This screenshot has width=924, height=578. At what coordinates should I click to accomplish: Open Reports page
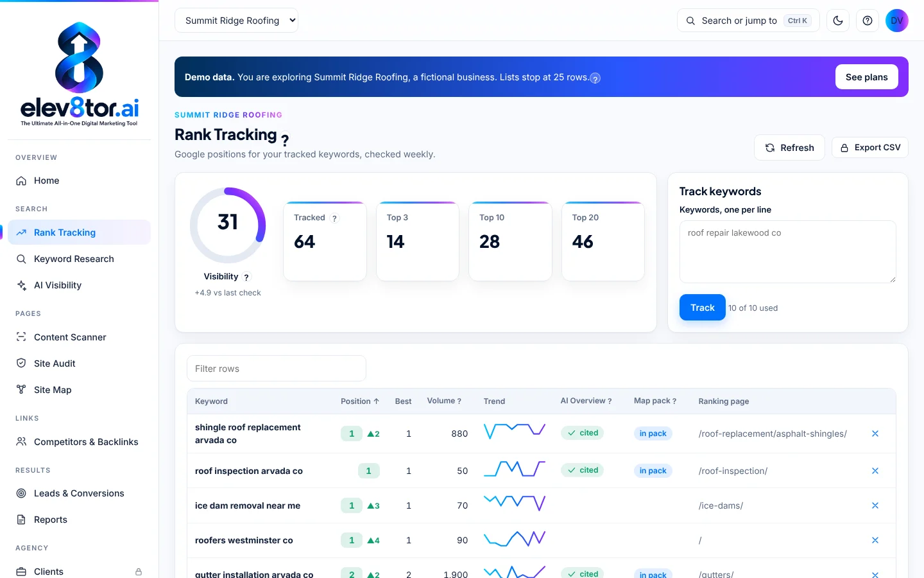[x=79, y=520]
